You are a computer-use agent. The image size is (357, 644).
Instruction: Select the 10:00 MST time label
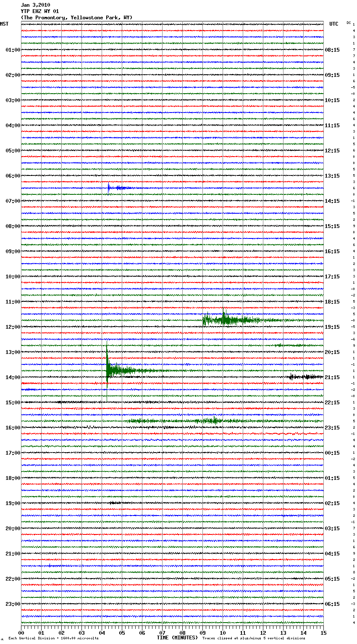pyautogui.click(x=13, y=277)
